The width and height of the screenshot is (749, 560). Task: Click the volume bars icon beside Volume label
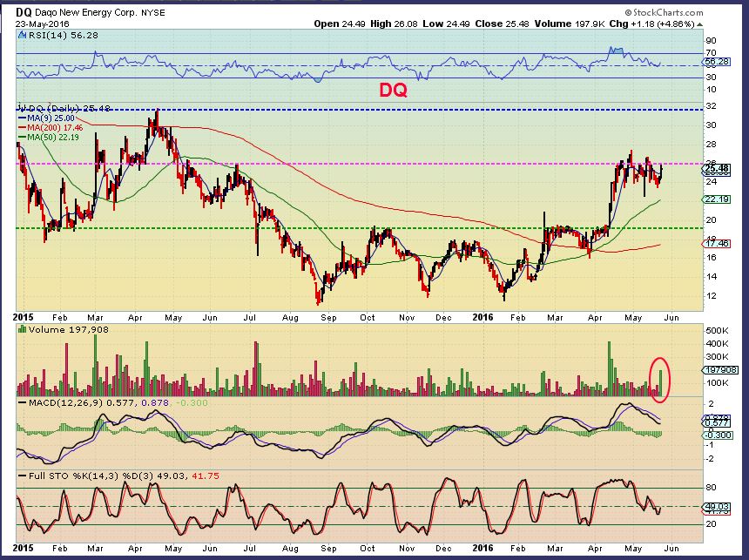point(22,329)
